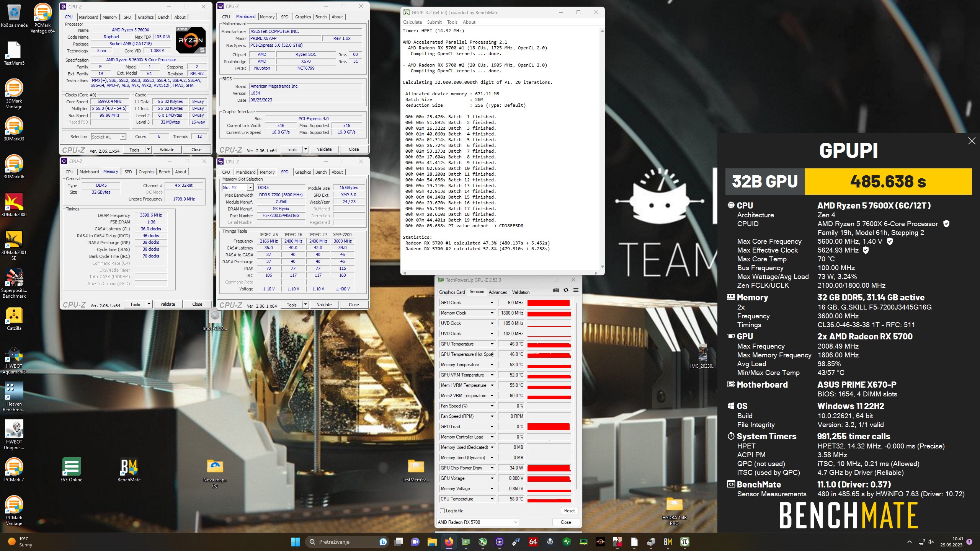Image resolution: width=980 pixels, height=551 pixels.
Task: Click the GPU-Z refresh icon
Action: click(566, 290)
